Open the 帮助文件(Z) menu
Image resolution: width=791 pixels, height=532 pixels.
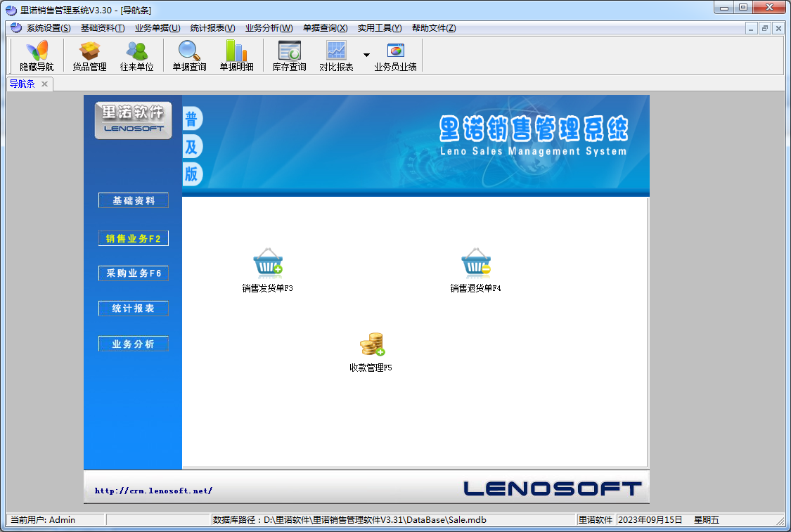pyautogui.click(x=434, y=27)
